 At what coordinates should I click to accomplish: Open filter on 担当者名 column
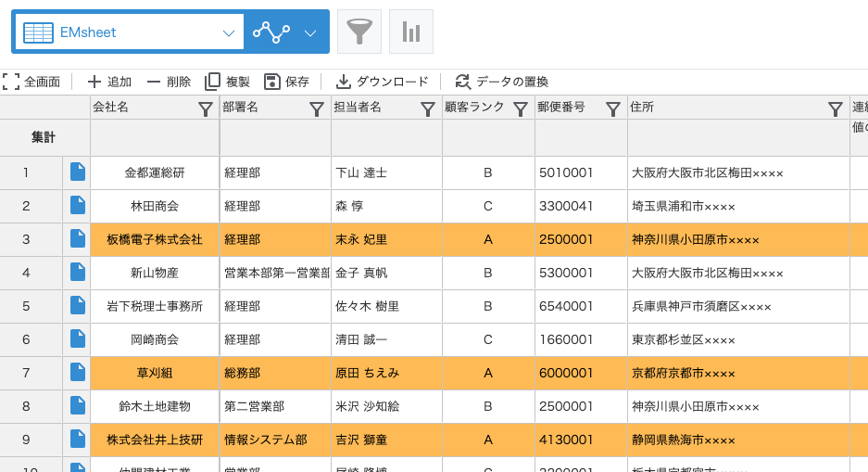428,109
